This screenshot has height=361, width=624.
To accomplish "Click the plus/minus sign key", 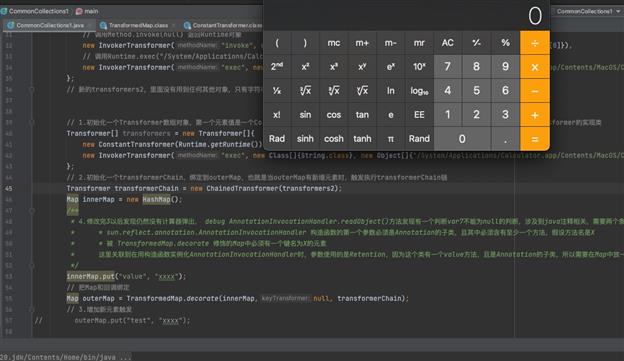I will click(x=476, y=43).
